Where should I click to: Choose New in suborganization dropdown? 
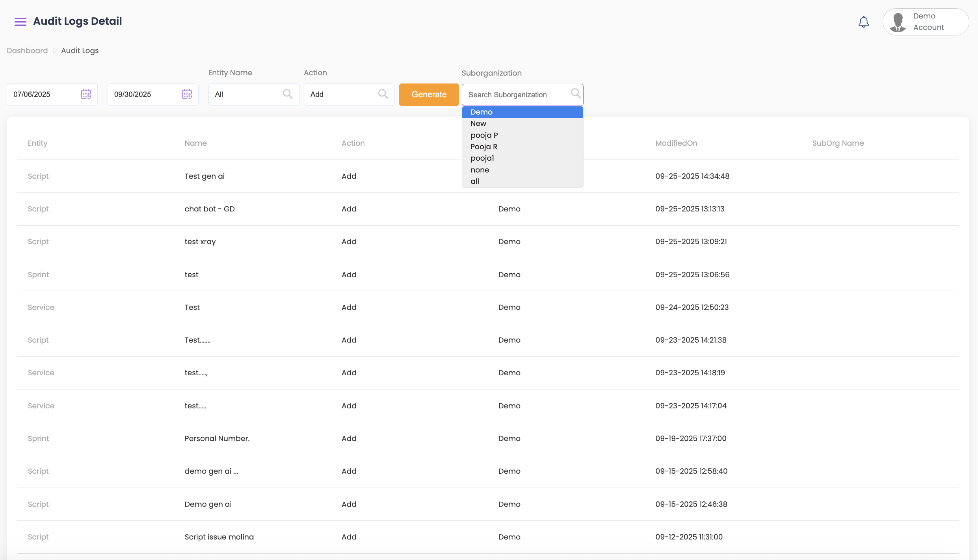478,124
